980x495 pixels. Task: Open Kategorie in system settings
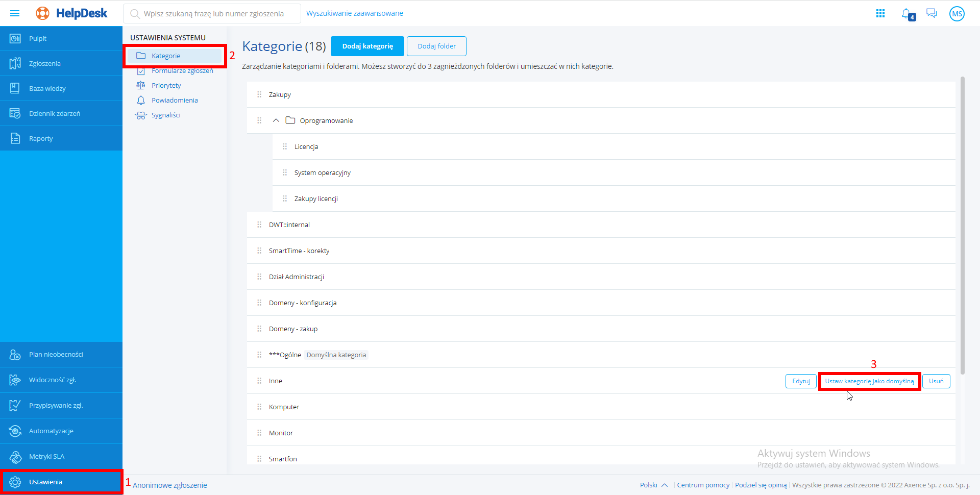(x=175, y=56)
